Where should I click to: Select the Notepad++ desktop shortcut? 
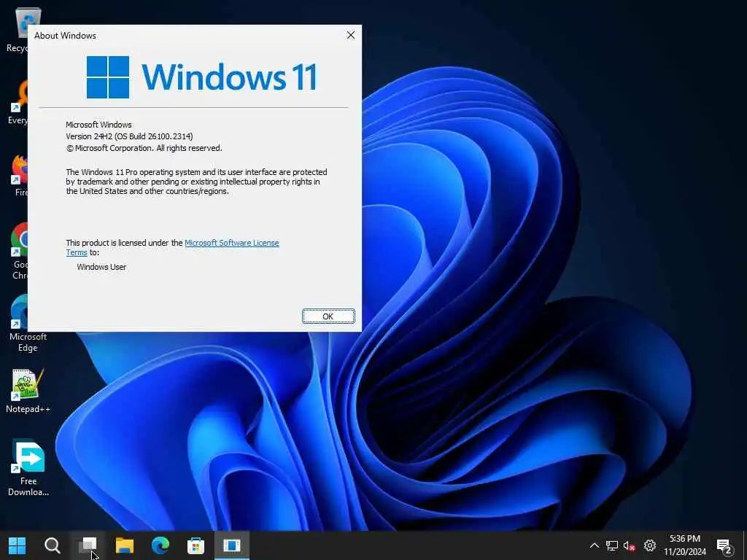[x=28, y=391]
